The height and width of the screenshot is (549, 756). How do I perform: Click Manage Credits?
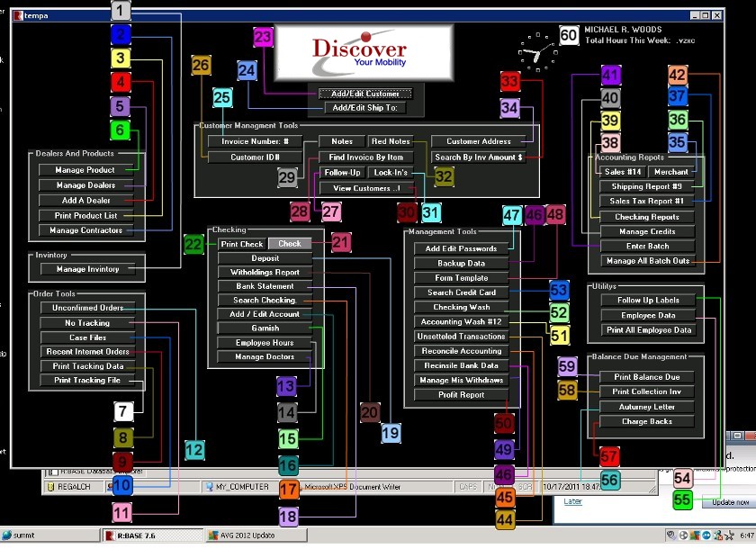point(647,232)
